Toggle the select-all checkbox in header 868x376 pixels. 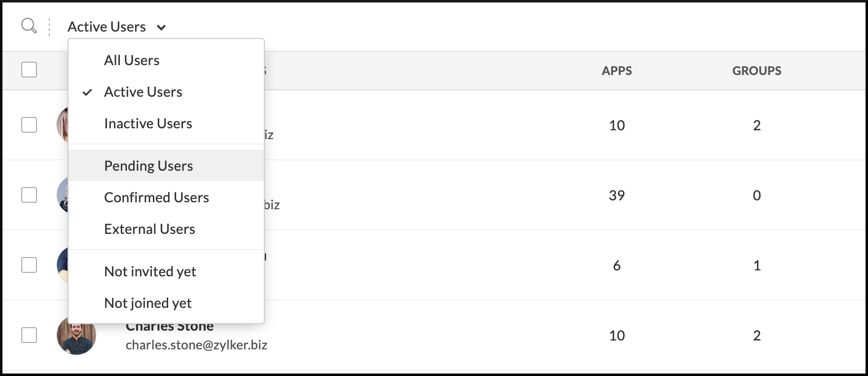click(29, 70)
